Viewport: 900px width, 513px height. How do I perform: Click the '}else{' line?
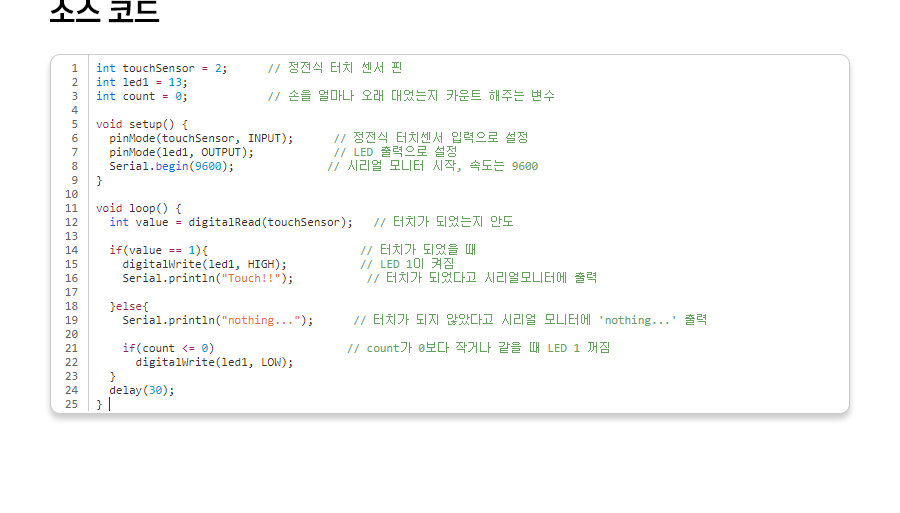129,306
